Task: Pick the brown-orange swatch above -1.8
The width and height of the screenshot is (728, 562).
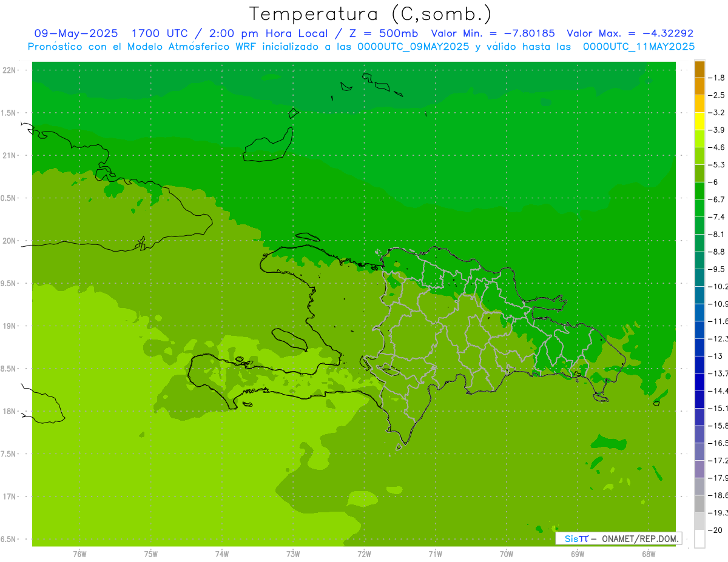Action: click(699, 69)
